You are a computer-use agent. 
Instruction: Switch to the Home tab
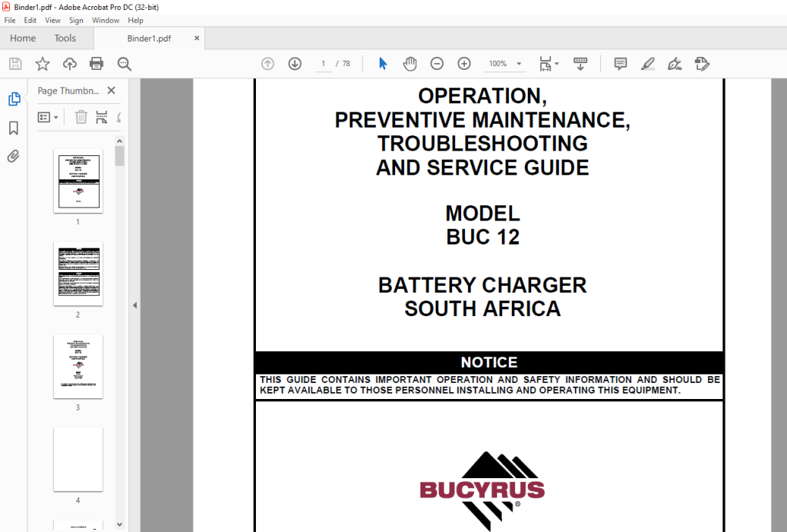point(22,38)
